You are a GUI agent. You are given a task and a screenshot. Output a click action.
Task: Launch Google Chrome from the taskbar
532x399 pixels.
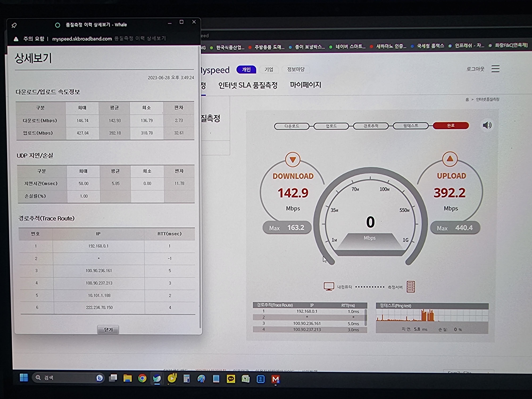pos(142,379)
